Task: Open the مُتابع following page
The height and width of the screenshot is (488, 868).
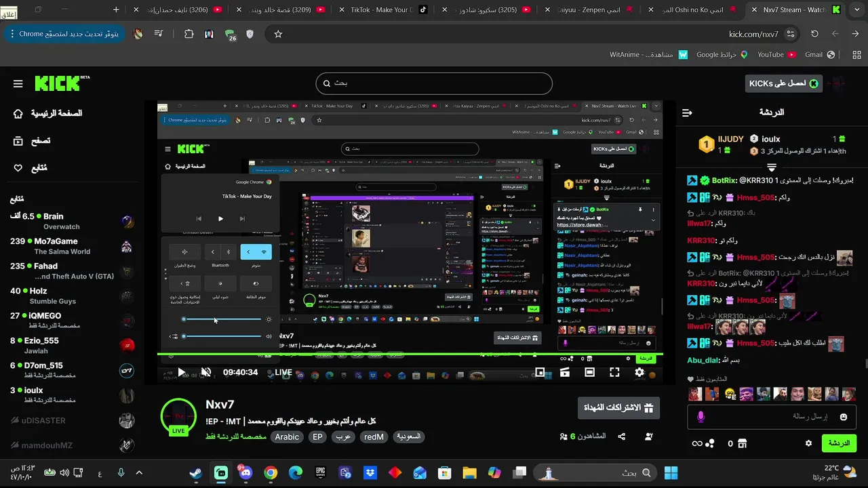Action: click(x=31, y=168)
